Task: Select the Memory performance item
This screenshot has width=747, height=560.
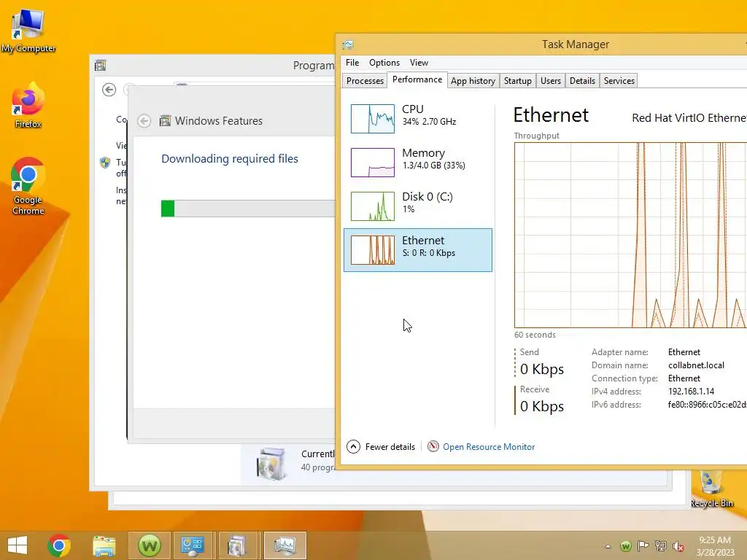Action: click(x=418, y=163)
